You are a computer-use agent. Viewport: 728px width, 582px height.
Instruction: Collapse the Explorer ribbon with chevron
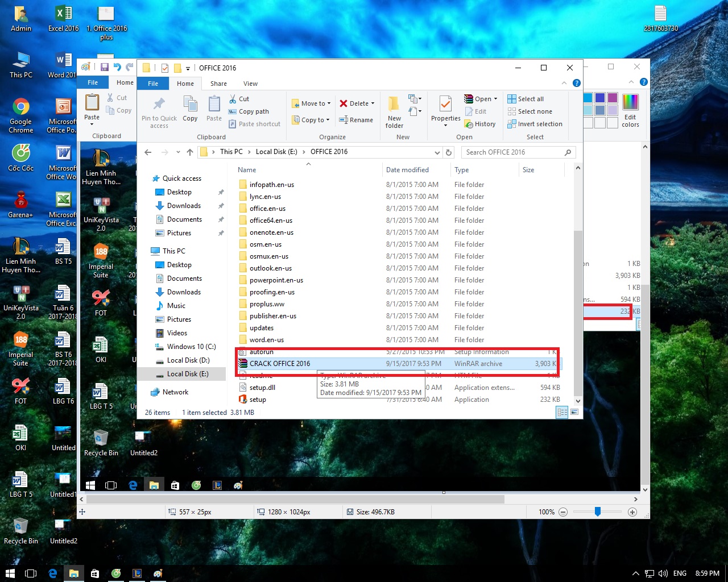click(x=564, y=83)
